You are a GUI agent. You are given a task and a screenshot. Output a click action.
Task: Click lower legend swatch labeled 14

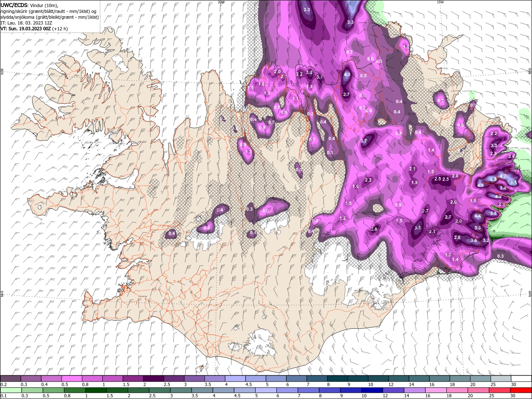pyautogui.click(x=415, y=390)
